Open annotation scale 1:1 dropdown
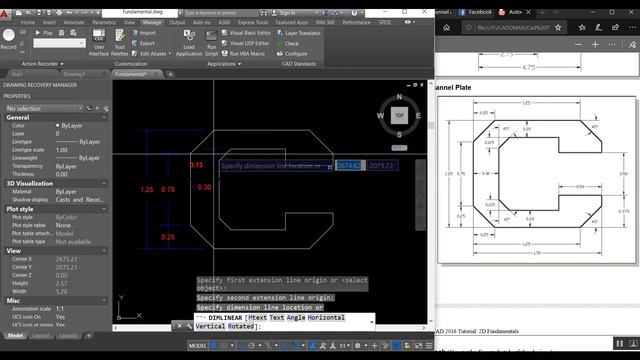This screenshot has width=640, height=360. click(x=345, y=346)
